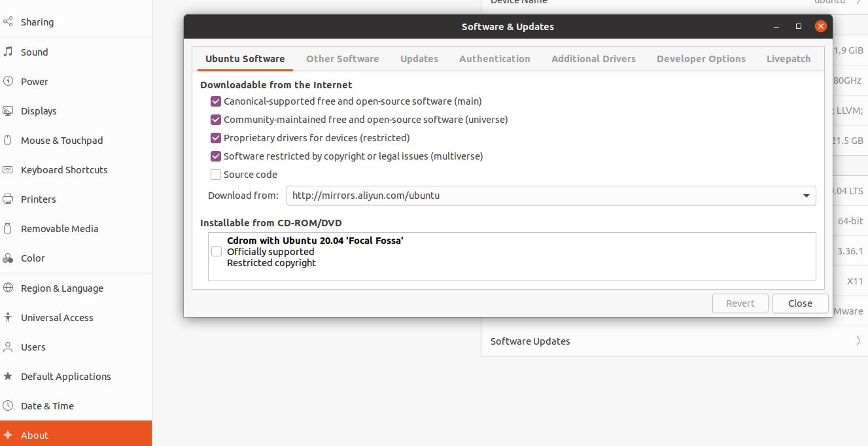868x446 pixels.
Task: Select the Region & Language globe icon
Action: [x=8, y=288]
